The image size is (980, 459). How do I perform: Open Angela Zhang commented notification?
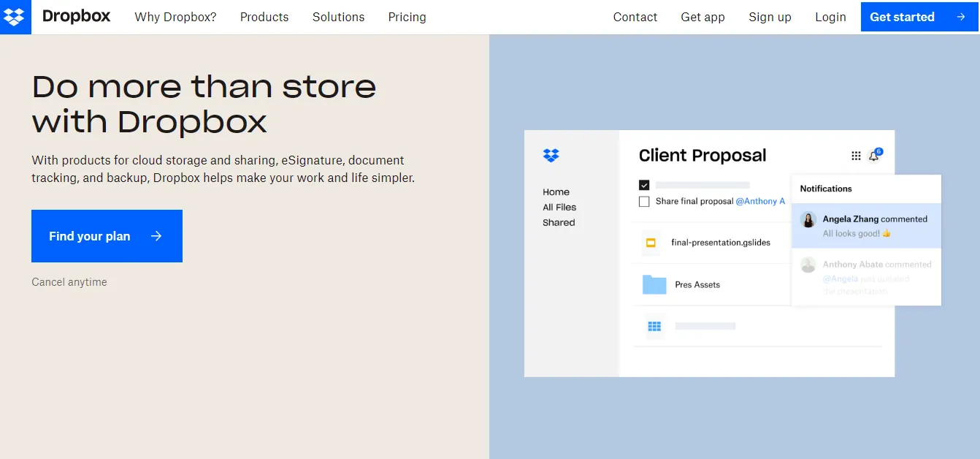coord(867,226)
